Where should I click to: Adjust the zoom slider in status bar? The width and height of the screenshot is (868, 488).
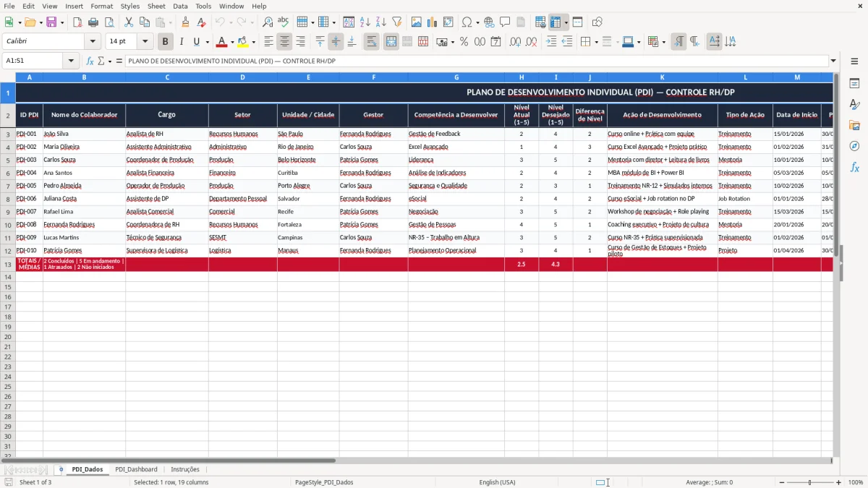pos(809,482)
